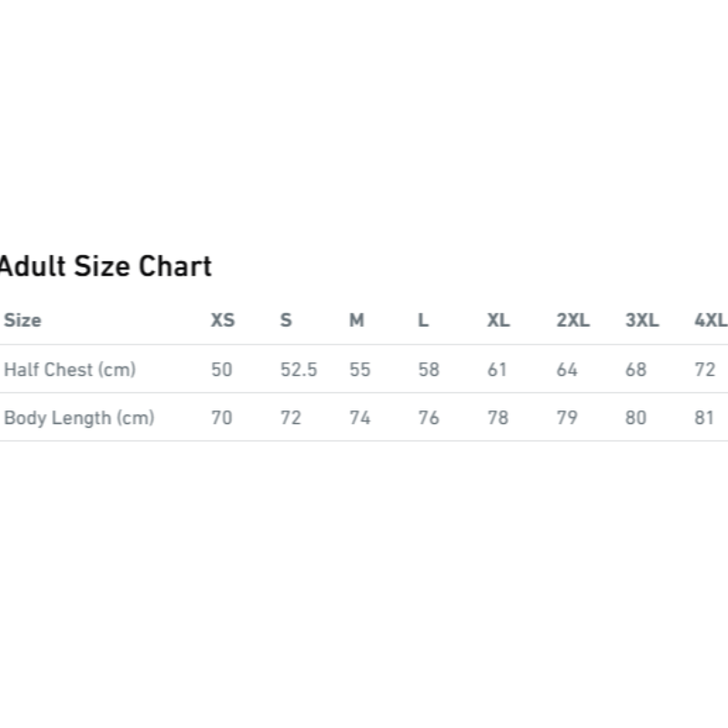This screenshot has width=728, height=728.
Task: Select the Half Chest (cm) row label
Action: [x=70, y=369]
